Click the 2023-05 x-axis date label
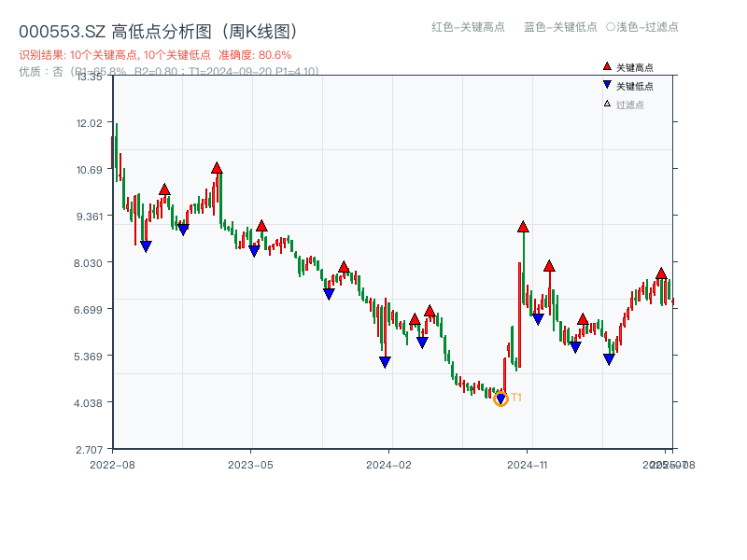This screenshot has width=747, height=560. tap(250, 464)
